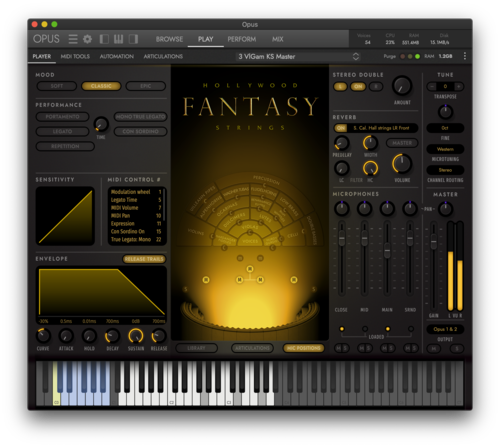The height and width of the screenshot is (447, 500).
Task: Open the reverb preset S. Cal. Hall dropdown
Action: (x=382, y=128)
